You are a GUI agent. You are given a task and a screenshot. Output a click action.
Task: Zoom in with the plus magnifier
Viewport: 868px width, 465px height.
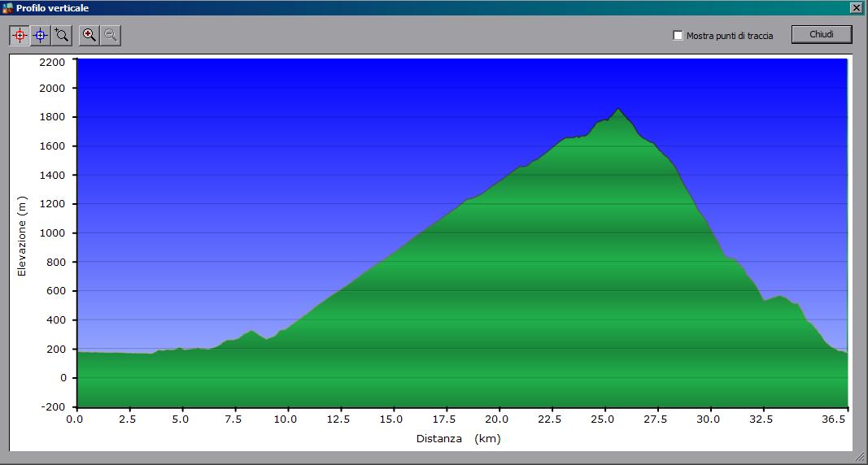[x=89, y=35]
